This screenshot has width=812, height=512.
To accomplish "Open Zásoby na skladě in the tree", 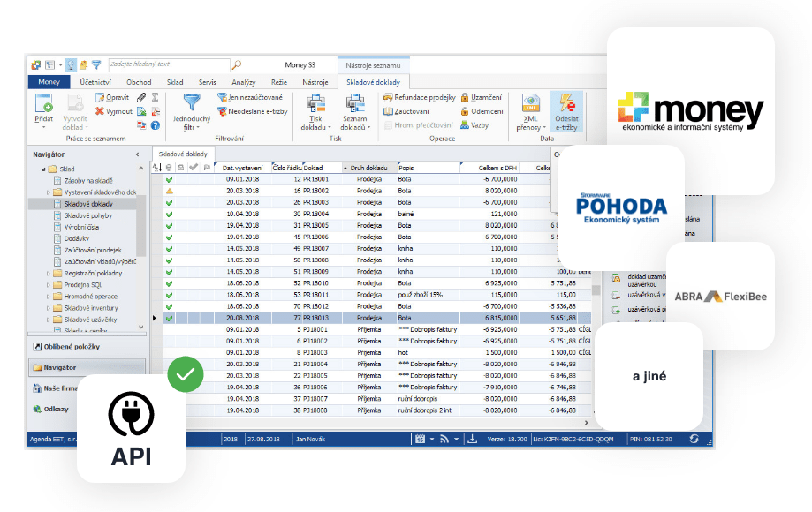I will [83, 181].
